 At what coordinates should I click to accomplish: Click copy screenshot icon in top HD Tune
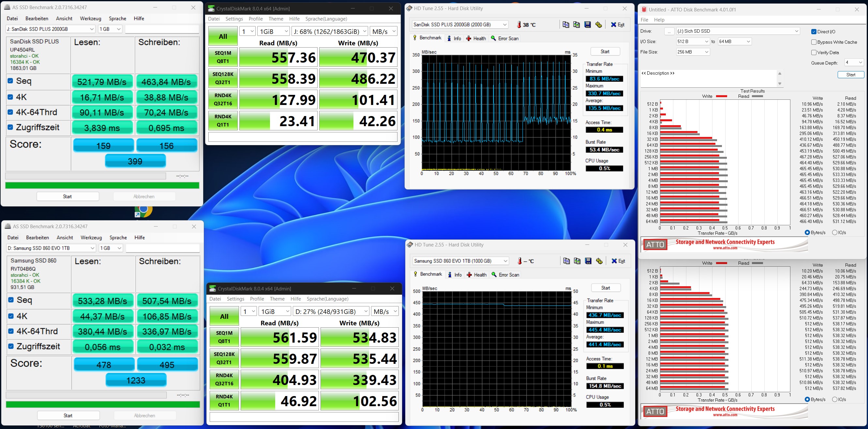(x=576, y=24)
